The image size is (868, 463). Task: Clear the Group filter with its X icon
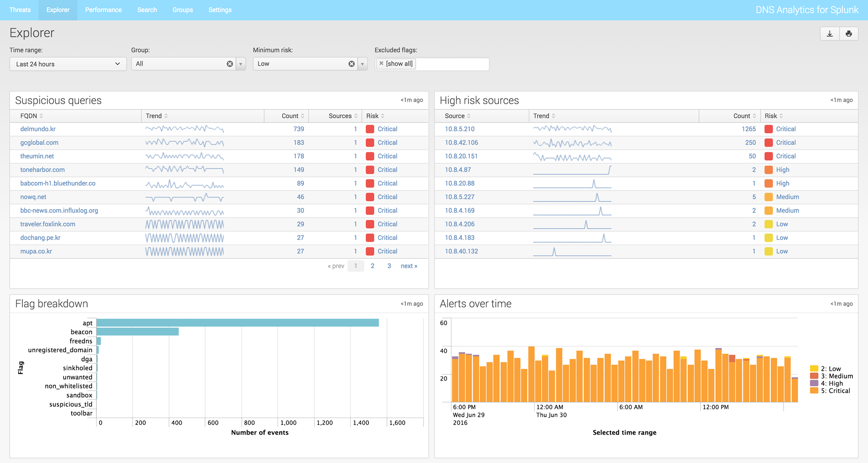[230, 64]
